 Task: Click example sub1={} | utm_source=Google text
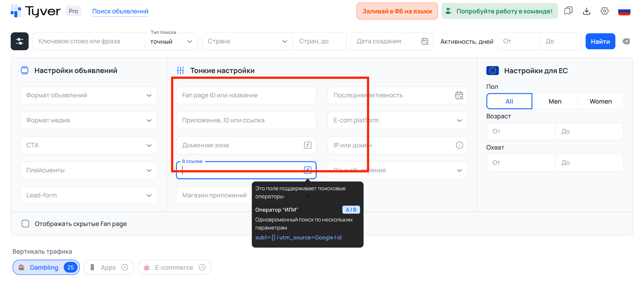(x=298, y=237)
